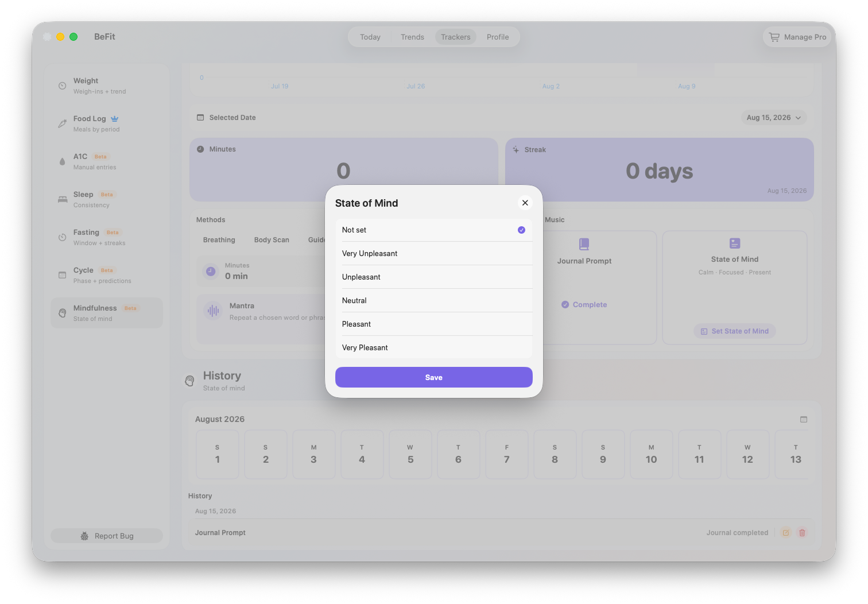Click the Manage Pro cart icon
Image resolution: width=868 pixels, height=604 pixels.
774,37
